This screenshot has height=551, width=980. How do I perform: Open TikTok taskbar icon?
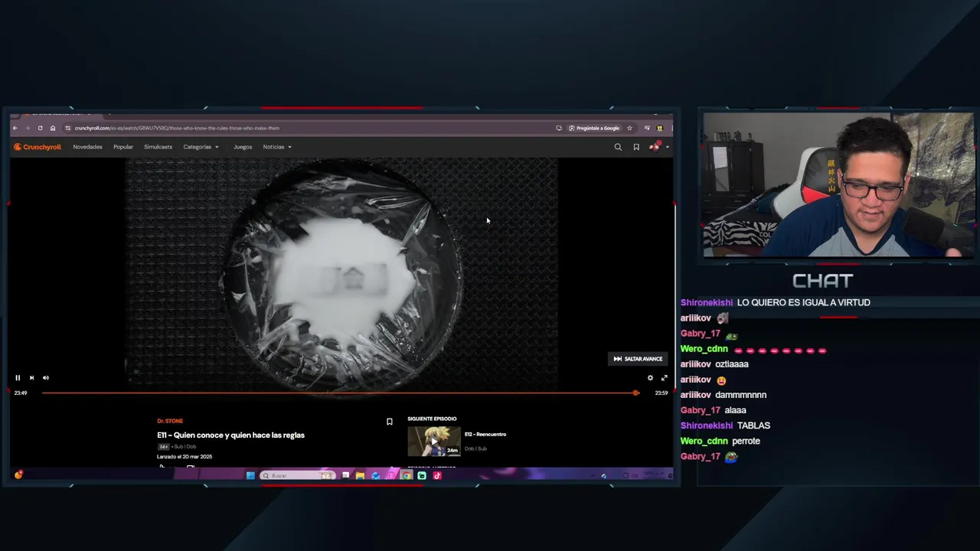[437, 475]
